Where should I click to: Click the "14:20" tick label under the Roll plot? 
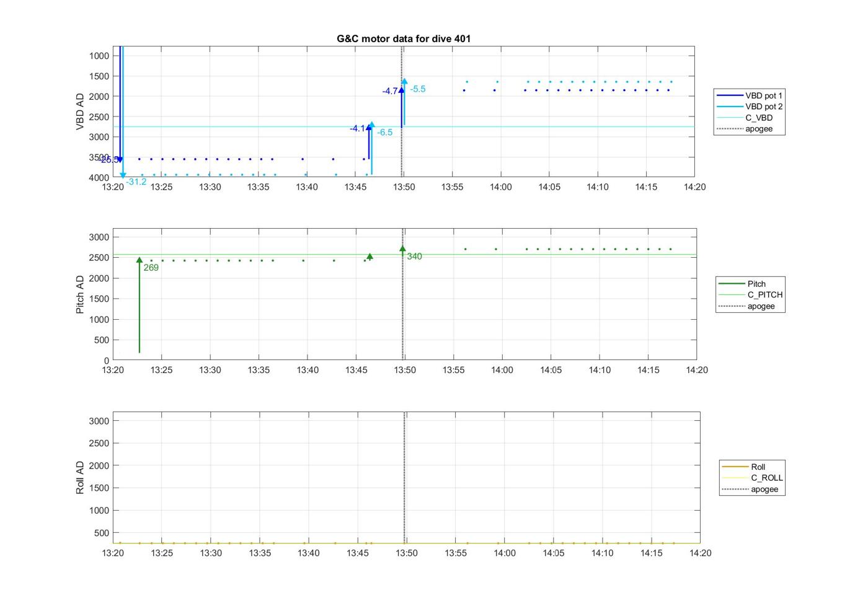(701, 553)
